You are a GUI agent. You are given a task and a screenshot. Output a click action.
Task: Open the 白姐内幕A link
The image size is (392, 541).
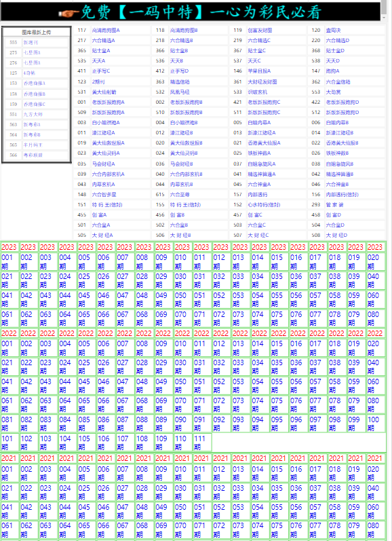click(x=259, y=122)
